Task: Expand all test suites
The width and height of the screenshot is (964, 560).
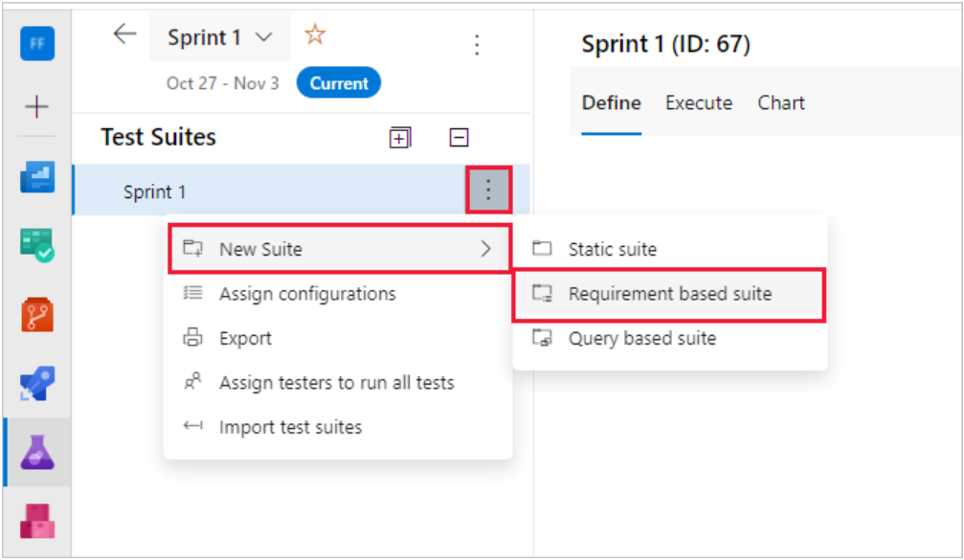Action: pos(399,138)
